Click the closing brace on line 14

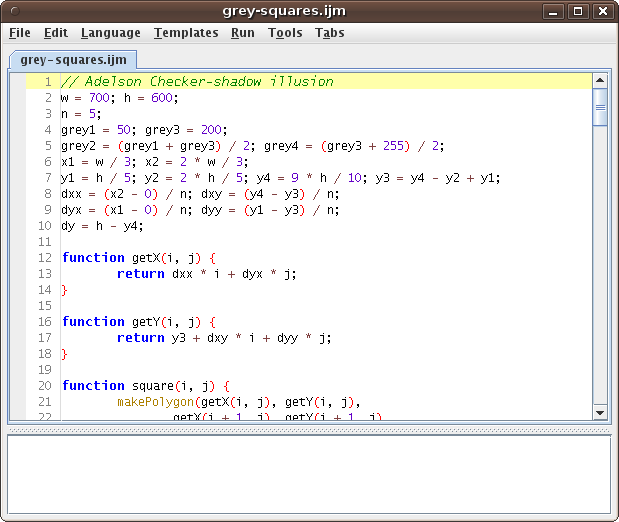click(x=64, y=290)
